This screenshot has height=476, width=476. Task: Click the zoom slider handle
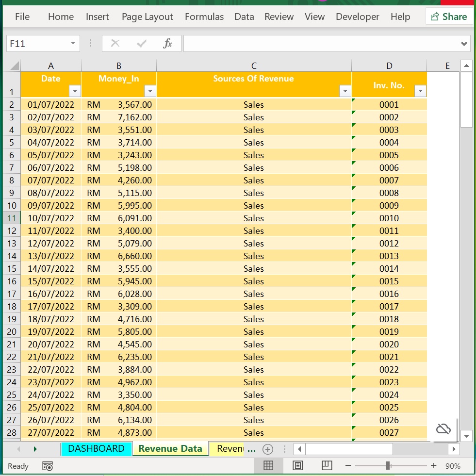388,466
